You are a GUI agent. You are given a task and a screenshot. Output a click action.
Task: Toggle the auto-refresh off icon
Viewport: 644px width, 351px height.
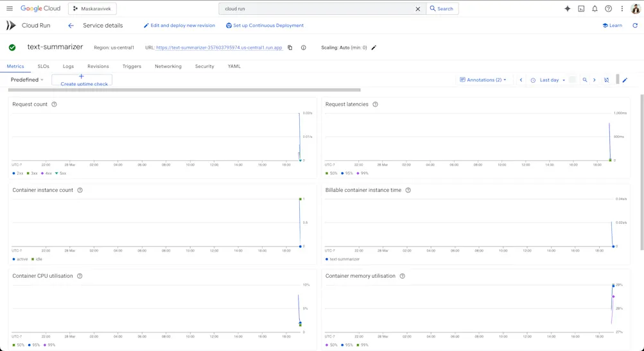(607, 80)
